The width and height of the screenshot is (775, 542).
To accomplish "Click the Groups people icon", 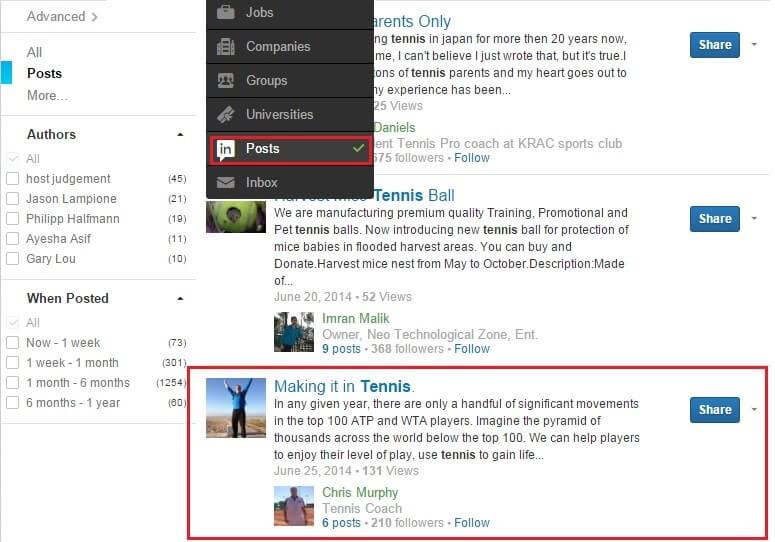I will coord(226,81).
